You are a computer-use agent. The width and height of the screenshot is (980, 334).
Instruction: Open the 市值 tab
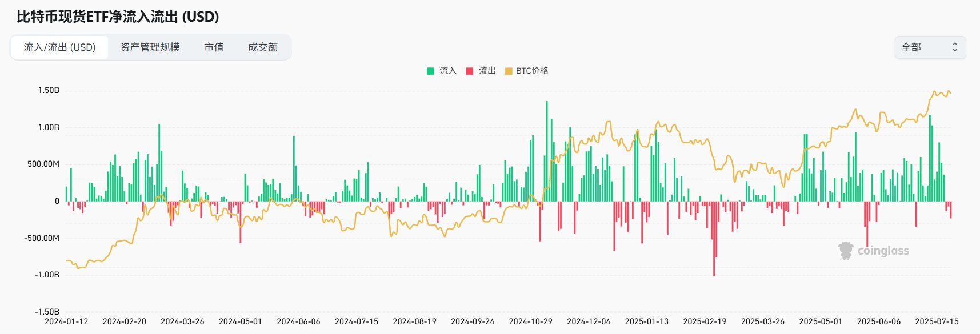(214, 47)
